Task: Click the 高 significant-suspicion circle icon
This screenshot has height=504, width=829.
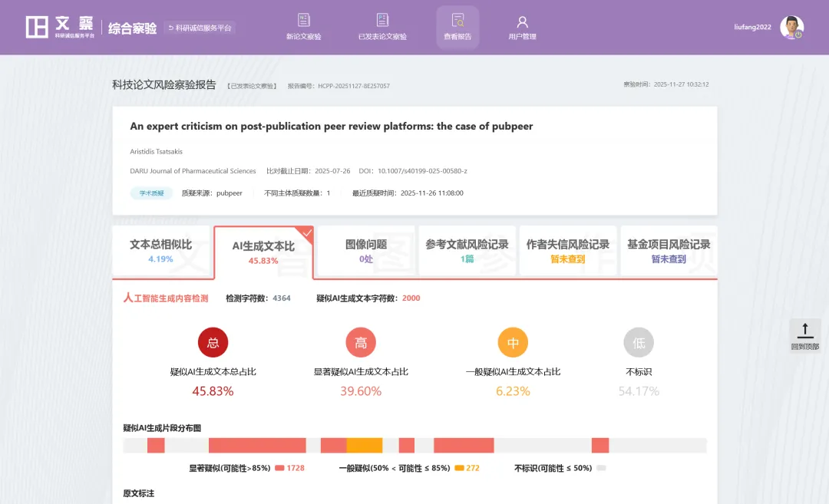Action: (x=361, y=343)
